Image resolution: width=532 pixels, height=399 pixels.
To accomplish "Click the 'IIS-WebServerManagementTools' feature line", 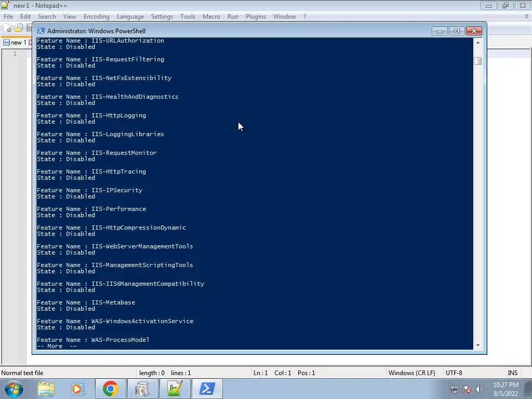I will click(x=115, y=246).
